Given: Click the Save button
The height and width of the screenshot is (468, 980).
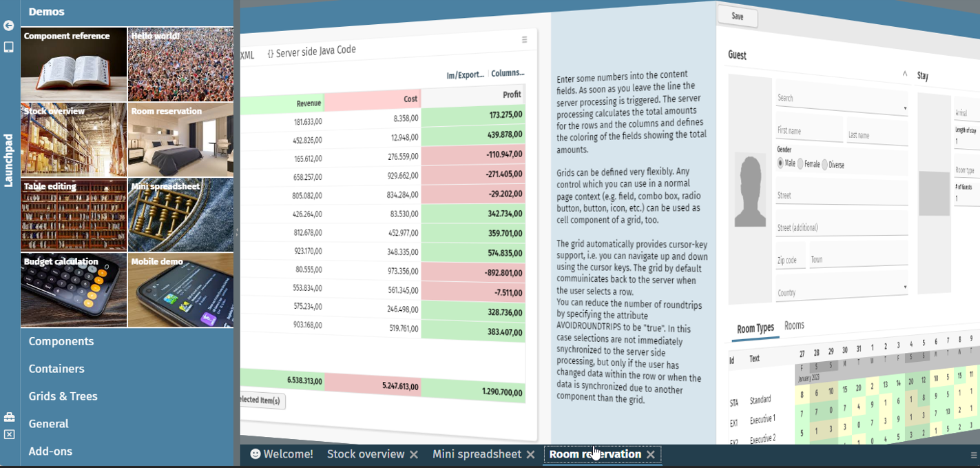Looking at the screenshot, I should click(x=737, y=17).
